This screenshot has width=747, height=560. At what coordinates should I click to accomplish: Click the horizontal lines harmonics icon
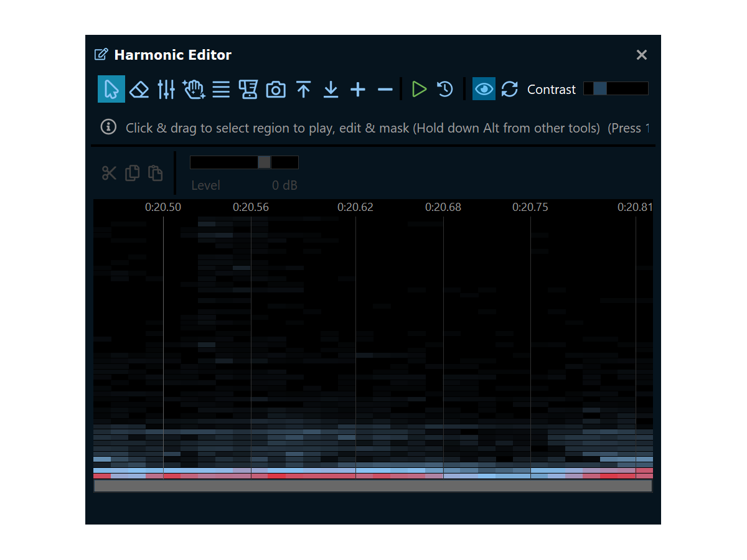[221, 89]
